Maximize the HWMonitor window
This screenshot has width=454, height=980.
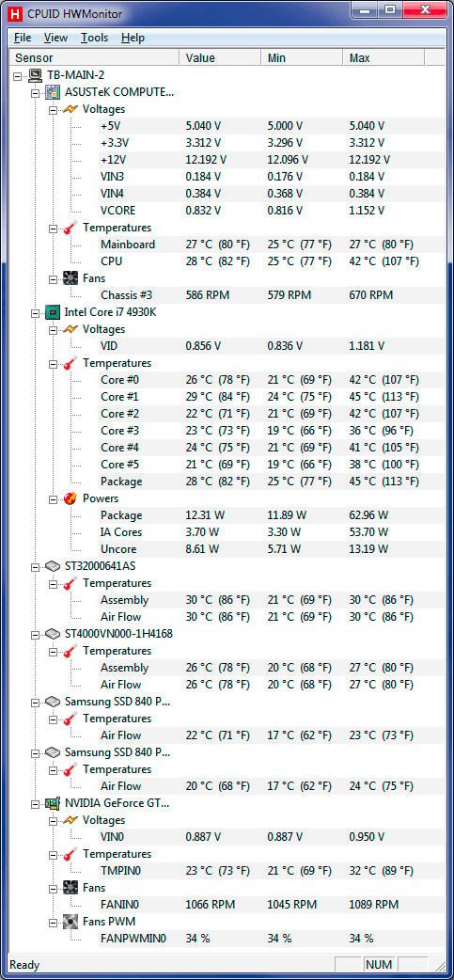click(x=390, y=10)
